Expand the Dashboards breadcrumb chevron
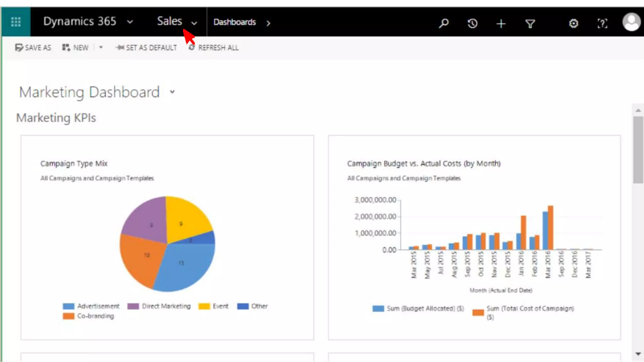This screenshot has width=644, height=362. (268, 23)
